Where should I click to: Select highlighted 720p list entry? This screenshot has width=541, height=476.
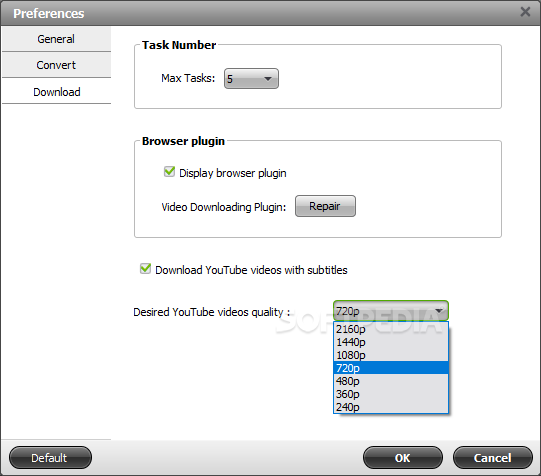pyautogui.click(x=391, y=368)
